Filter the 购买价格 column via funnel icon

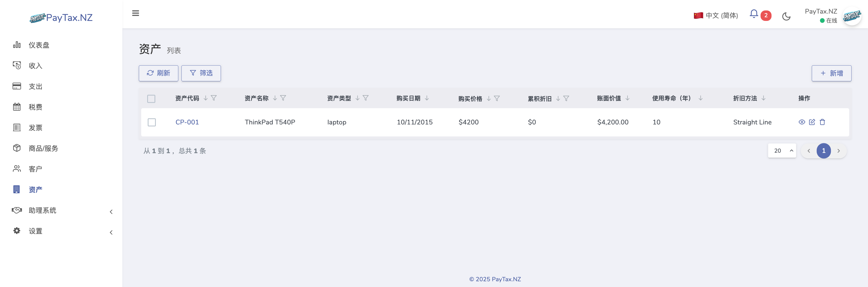pos(497,98)
